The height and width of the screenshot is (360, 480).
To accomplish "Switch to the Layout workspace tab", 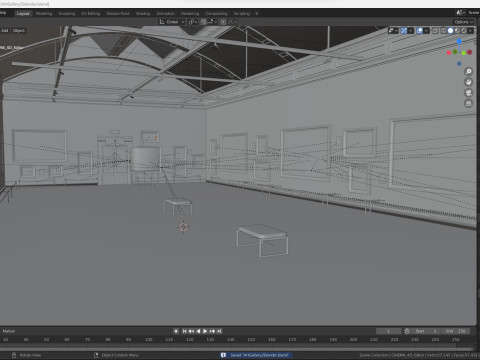I will pos(23,13).
